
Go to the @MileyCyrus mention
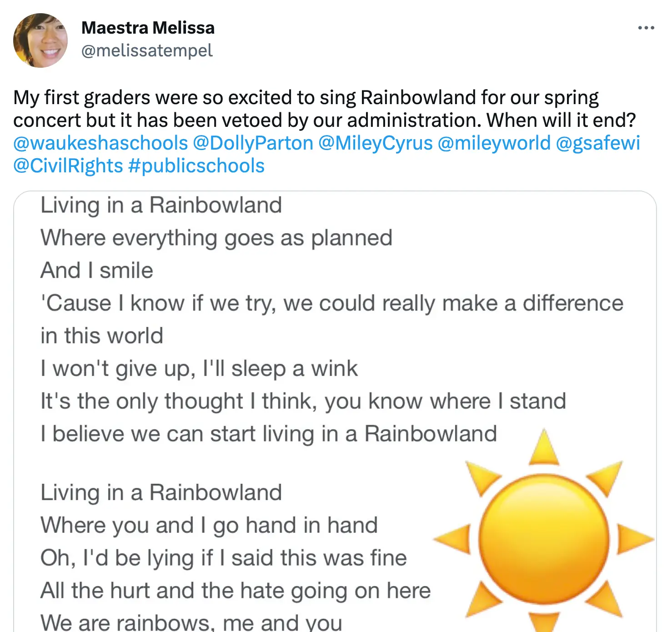click(376, 143)
